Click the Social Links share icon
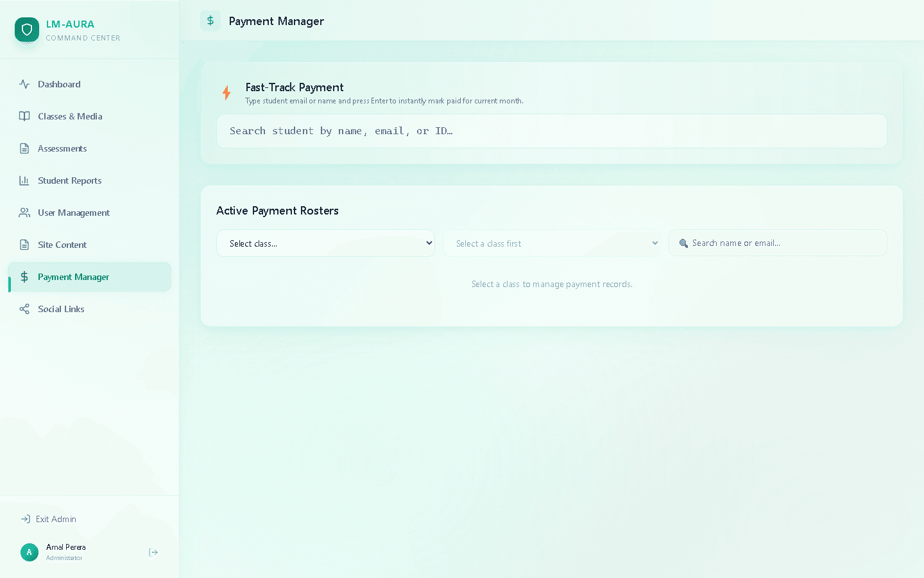 (24, 309)
